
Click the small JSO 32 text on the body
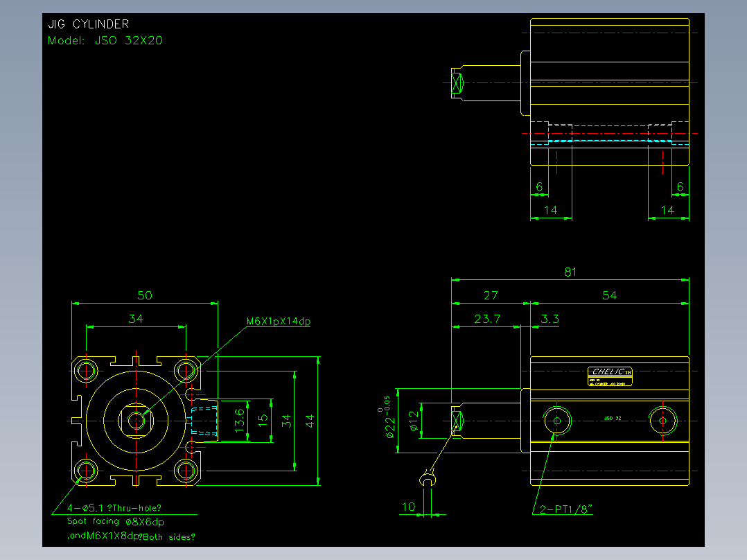[x=613, y=419]
